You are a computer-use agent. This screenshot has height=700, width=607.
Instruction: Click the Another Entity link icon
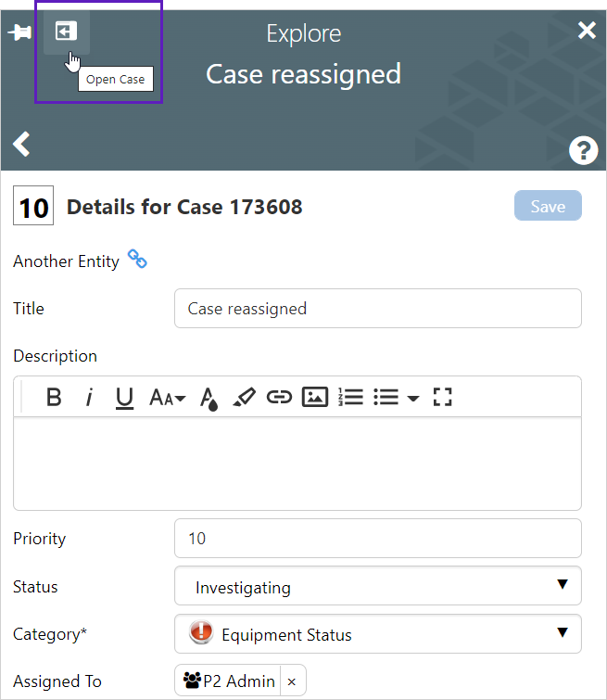click(137, 260)
